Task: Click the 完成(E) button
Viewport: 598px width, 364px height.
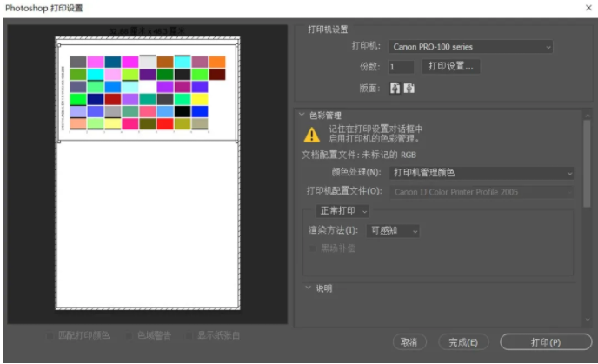Action: 464,342
